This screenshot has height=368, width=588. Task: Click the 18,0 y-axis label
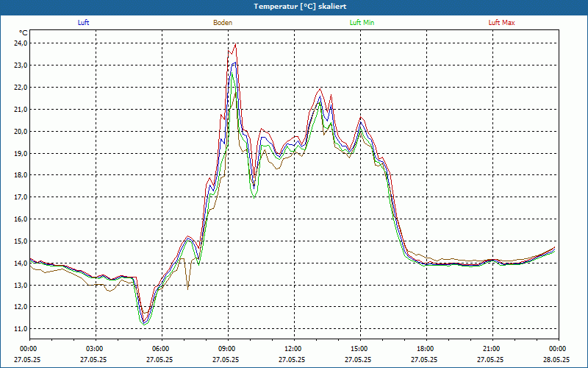[x=21, y=175]
